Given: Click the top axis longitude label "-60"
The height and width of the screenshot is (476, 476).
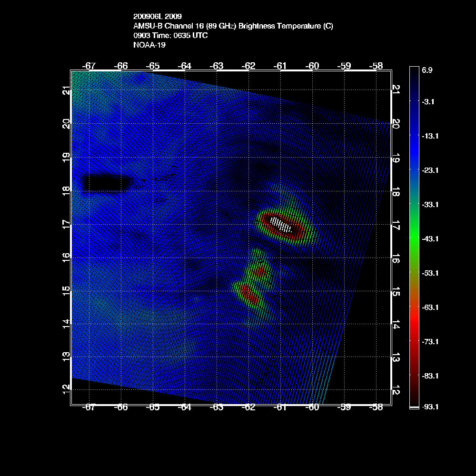Looking at the screenshot, I should pyautogui.click(x=312, y=66).
